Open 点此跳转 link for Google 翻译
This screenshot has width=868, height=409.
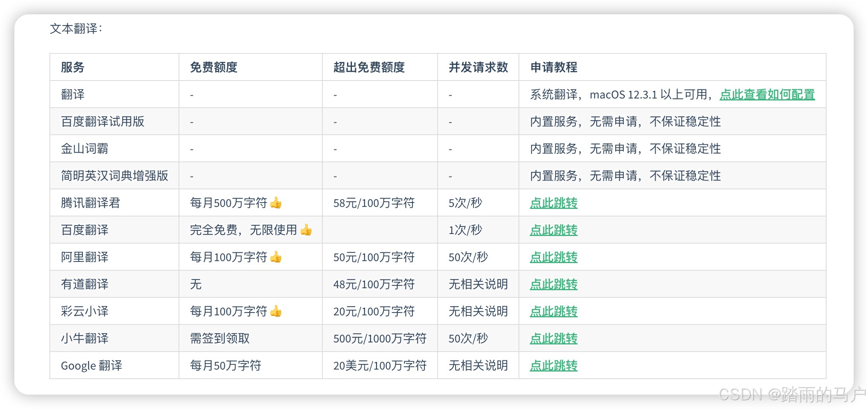[x=554, y=366]
